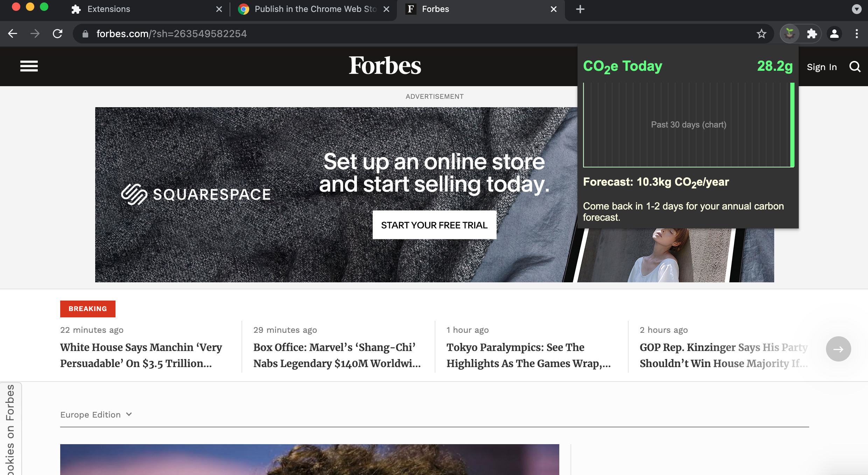
Task: Open the Extensions puzzle toolbar icon
Action: click(x=812, y=34)
